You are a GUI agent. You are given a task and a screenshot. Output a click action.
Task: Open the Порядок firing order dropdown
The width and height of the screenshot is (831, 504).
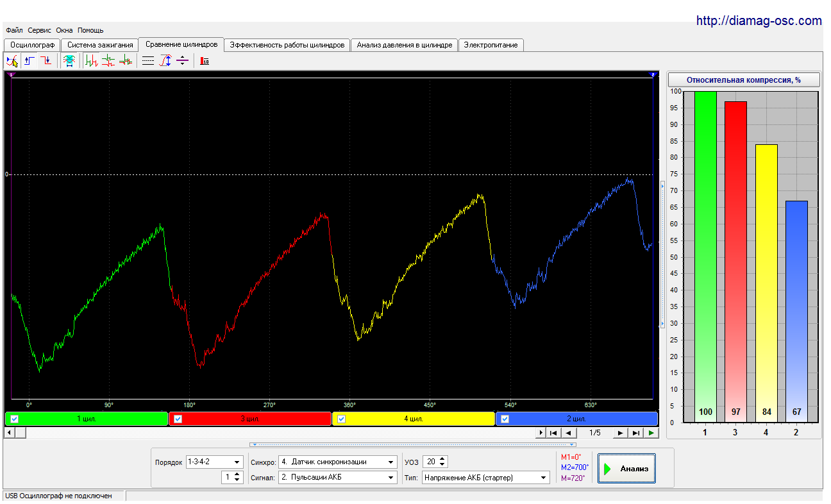point(238,462)
